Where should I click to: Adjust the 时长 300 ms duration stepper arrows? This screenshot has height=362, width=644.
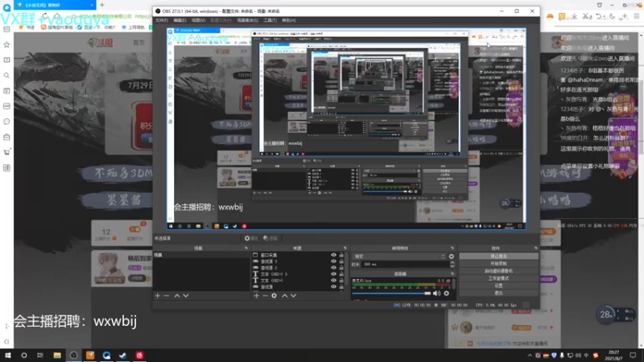[452, 265]
